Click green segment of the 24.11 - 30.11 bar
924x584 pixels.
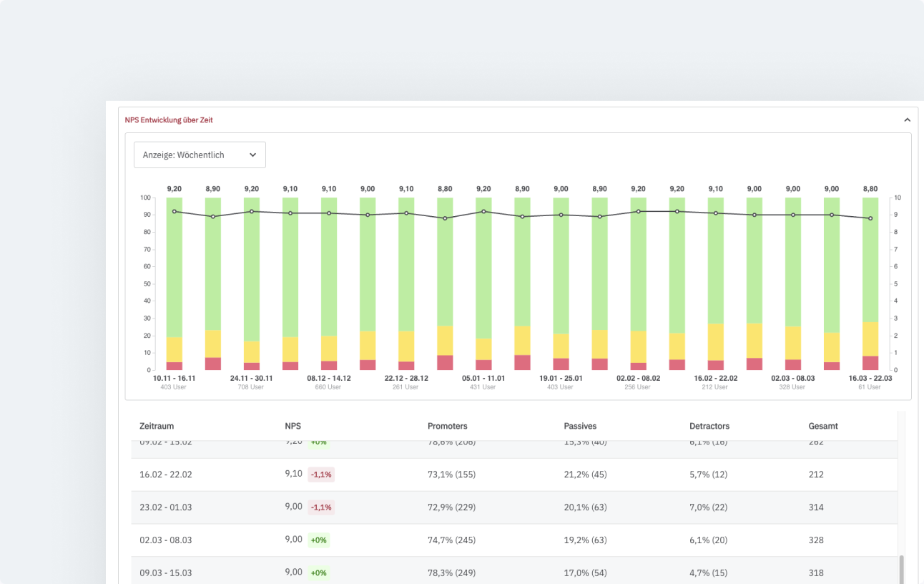[252, 272]
